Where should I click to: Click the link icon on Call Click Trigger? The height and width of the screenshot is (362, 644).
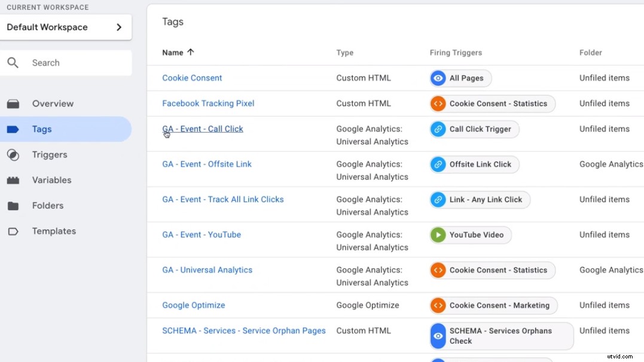pyautogui.click(x=438, y=129)
